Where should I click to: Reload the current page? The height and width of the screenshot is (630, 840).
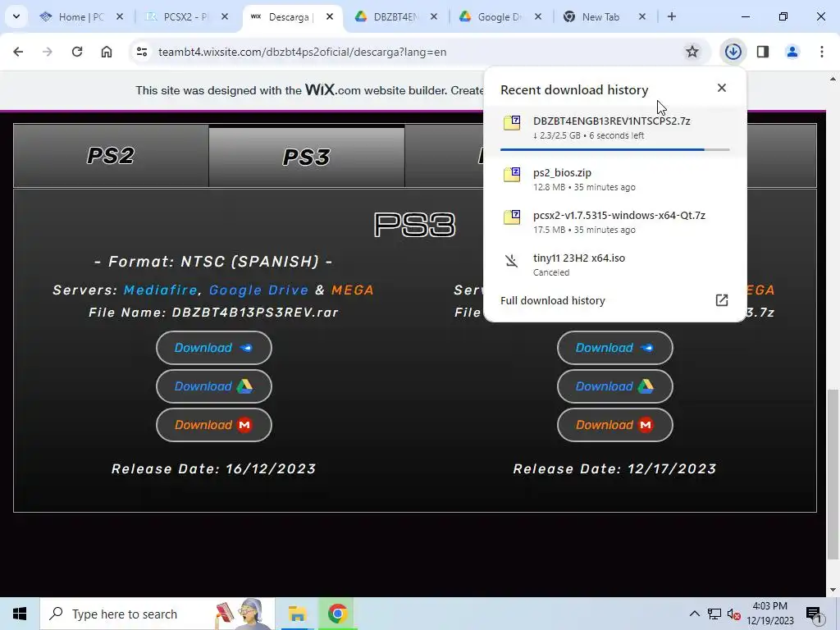77,52
